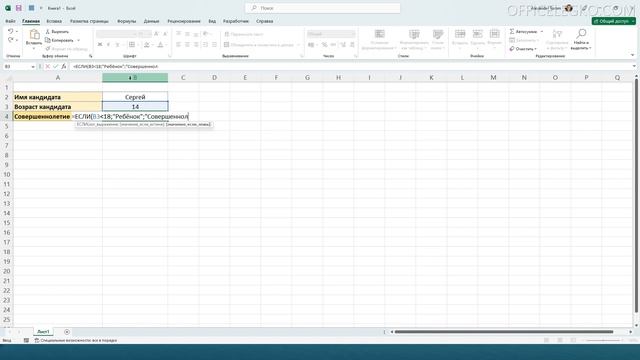Click Increase Font Size icon
Screen dimensions: 640x360
click(156, 34)
